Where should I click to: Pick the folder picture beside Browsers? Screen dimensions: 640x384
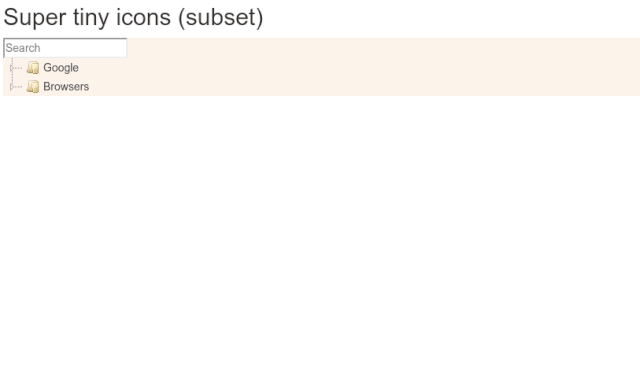(33, 87)
